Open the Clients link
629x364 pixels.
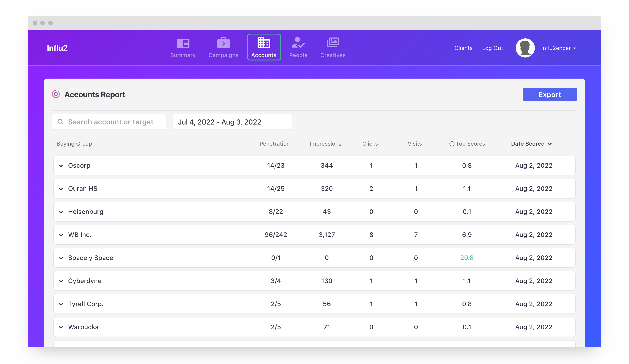point(463,48)
